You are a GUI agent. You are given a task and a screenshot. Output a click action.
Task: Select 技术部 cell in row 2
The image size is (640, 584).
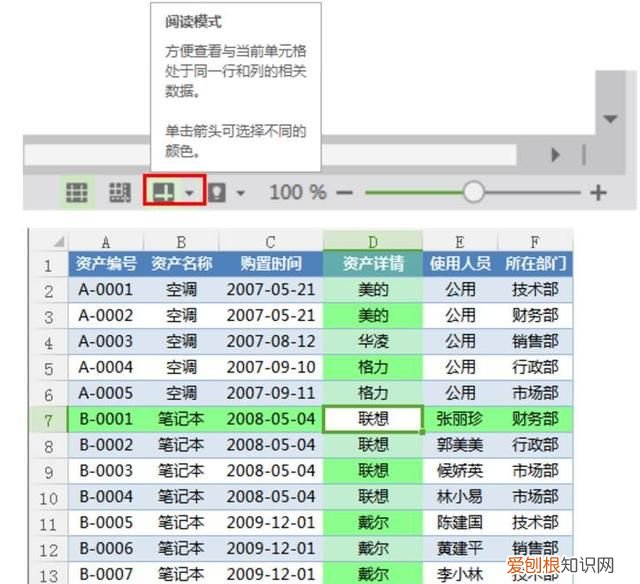coord(535,290)
